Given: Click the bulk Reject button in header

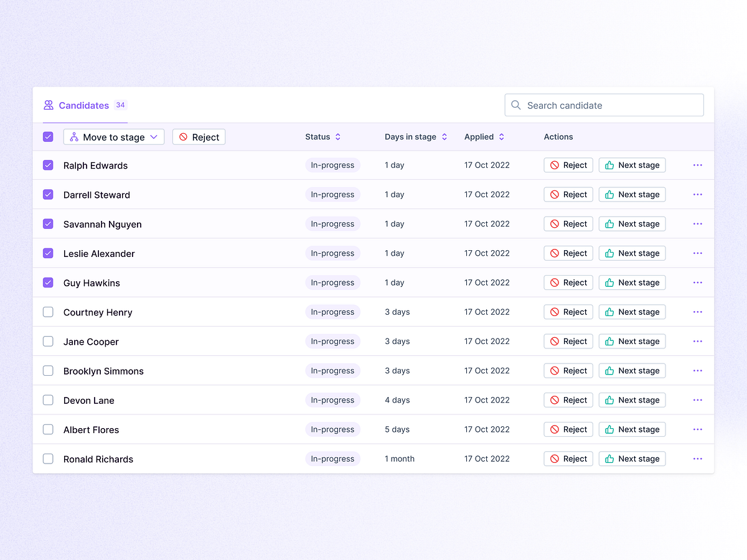Looking at the screenshot, I should (199, 137).
